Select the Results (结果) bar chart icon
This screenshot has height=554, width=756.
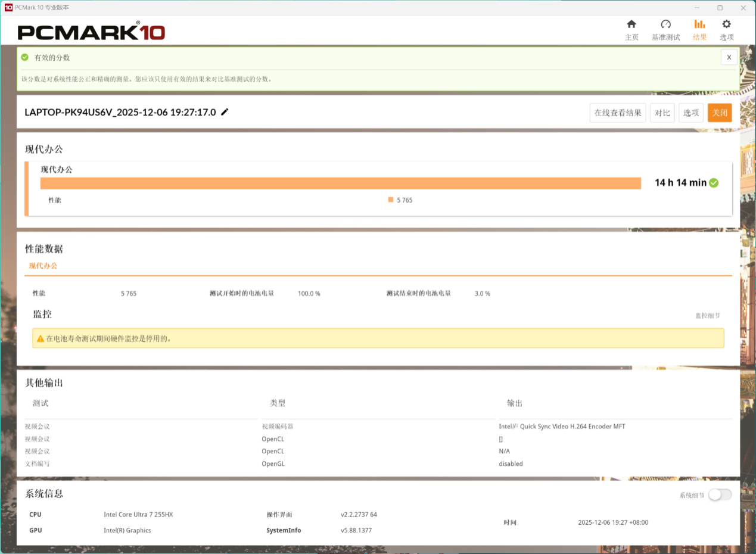(699, 24)
